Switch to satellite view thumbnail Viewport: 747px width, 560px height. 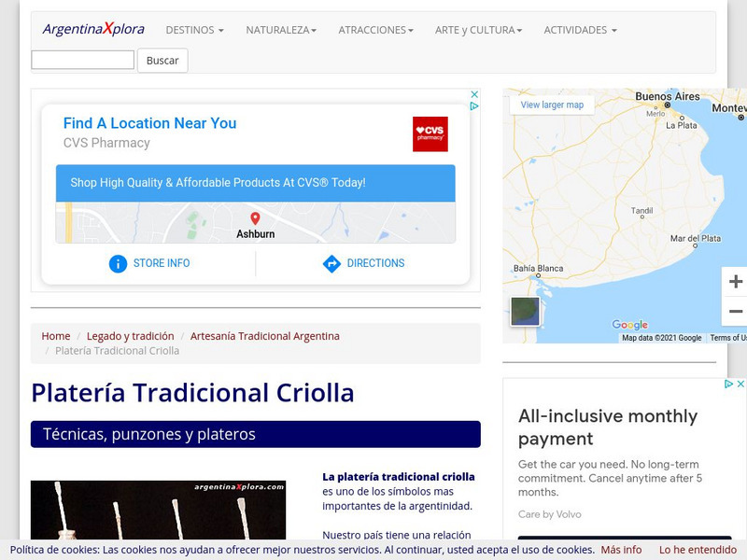(x=525, y=312)
